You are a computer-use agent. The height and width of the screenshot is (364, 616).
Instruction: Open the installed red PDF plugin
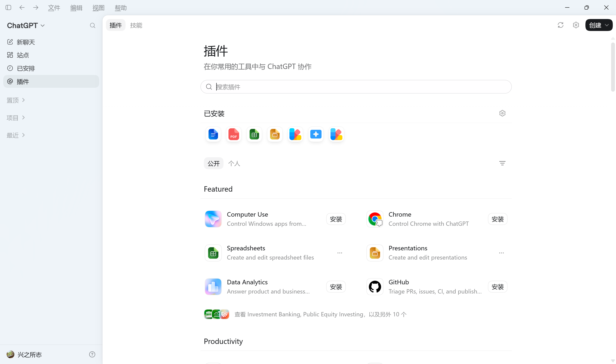234,134
